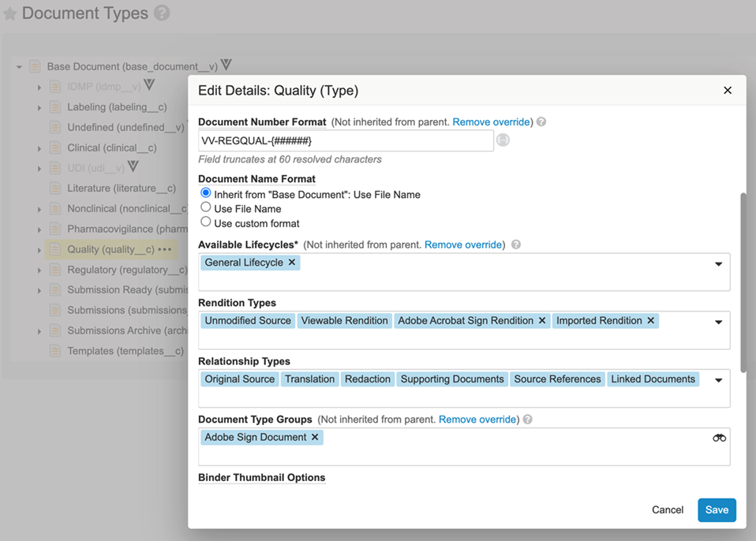Remove the Imported Rendition chip
The width and height of the screenshot is (756, 541).
(650, 320)
